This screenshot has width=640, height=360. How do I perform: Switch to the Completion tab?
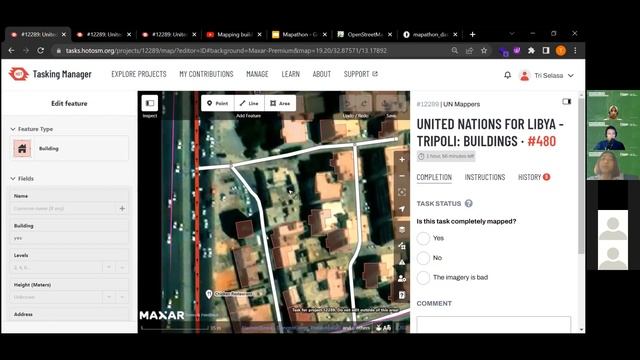[x=434, y=177]
